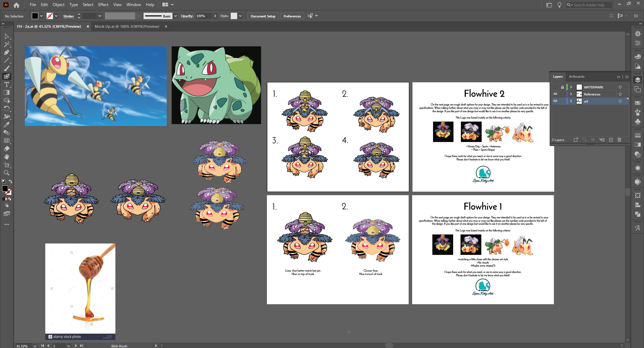Toggle lock on References layer
This screenshot has height=348, width=644.
coord(562,94)
